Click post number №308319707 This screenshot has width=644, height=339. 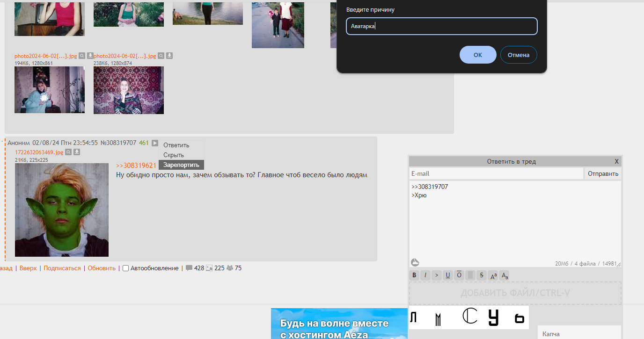[118, 143]
